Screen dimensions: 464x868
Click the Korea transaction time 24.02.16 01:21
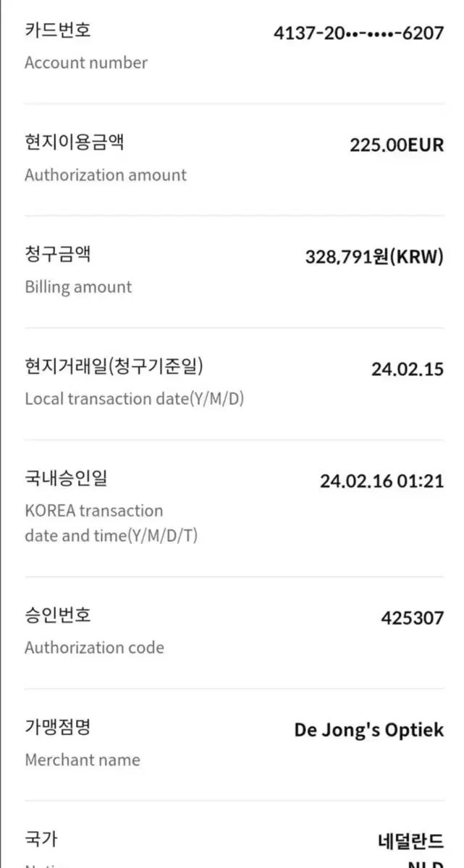pos(381,481)
